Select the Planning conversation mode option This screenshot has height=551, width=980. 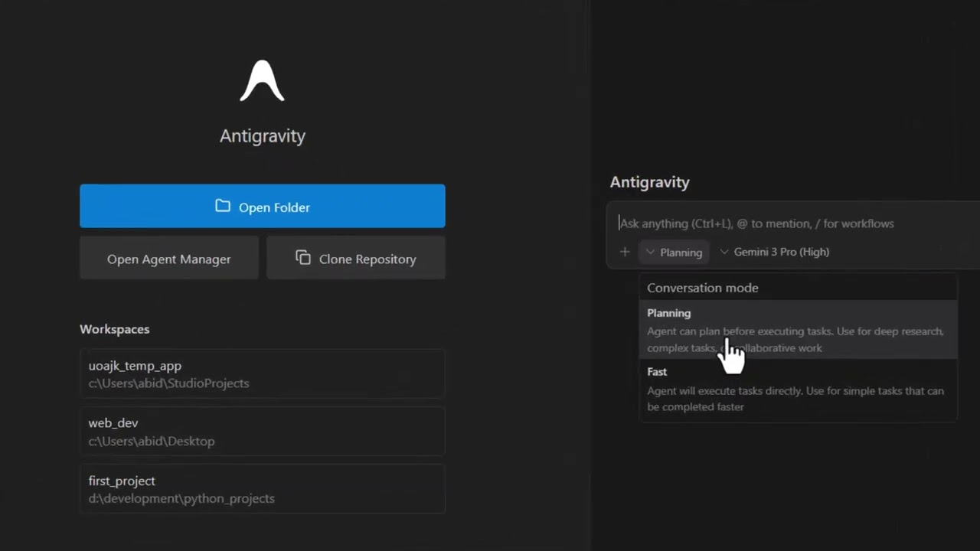point(798,330)
